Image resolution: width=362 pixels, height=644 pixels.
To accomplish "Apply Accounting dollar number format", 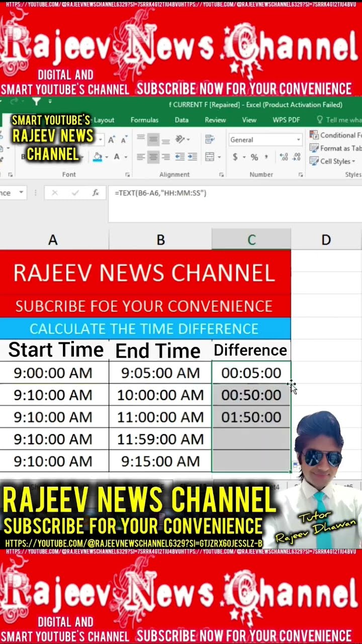I will pos(235,157).
